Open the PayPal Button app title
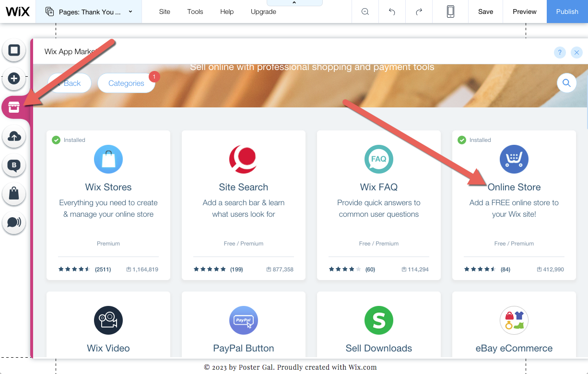This screenshot has width=588, height=374. pos(244,348)
